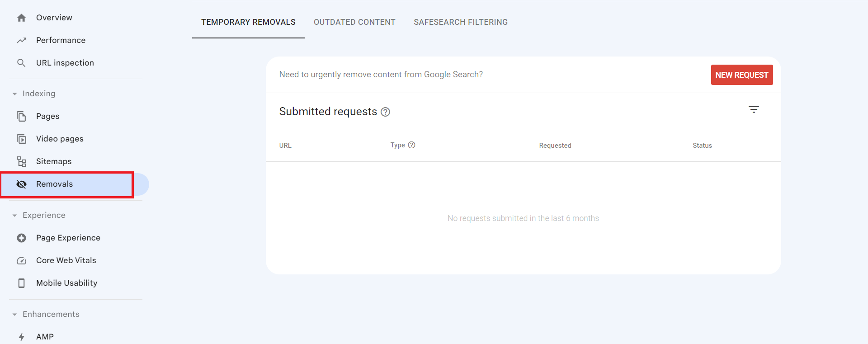The width and height of the screenshot is (868, 344).
Task: Select the Removals item in sidebar
Action: (54, 184)
